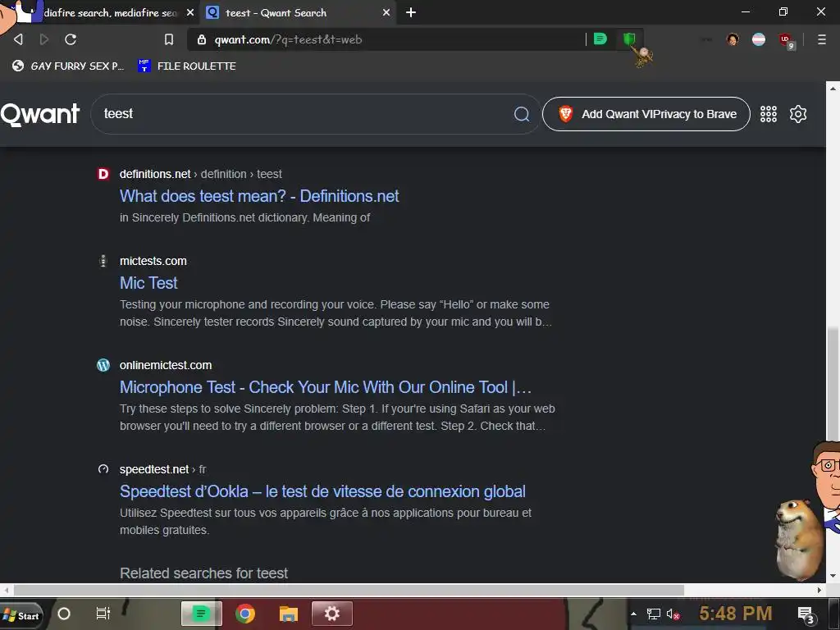Open the face avatar extension icon
Viewport: 840px width, 630px height.
click(733, 39)
